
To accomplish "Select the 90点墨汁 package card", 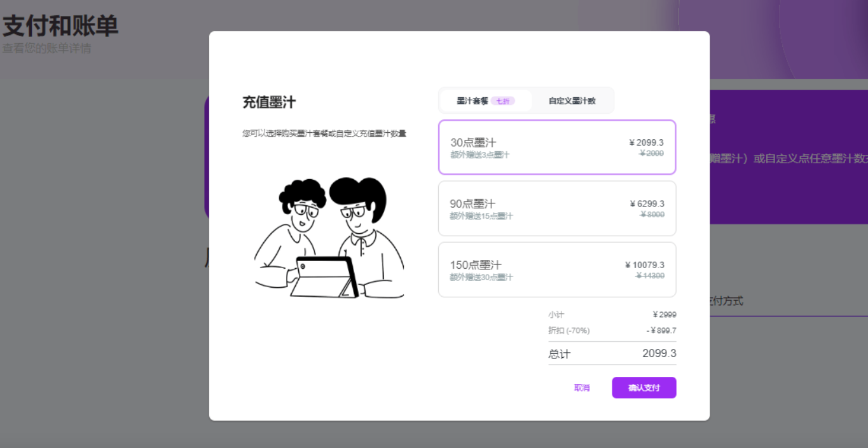I will pyautogui.click(x=557, y=208).
